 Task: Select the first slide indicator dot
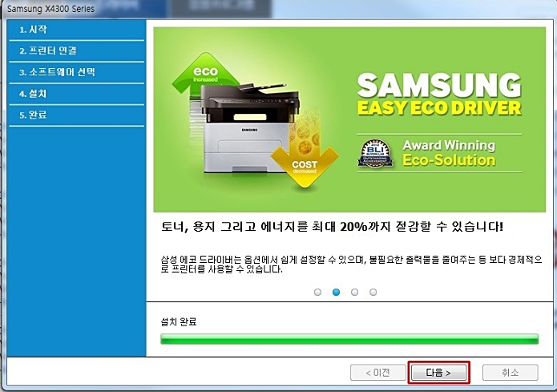317,292
